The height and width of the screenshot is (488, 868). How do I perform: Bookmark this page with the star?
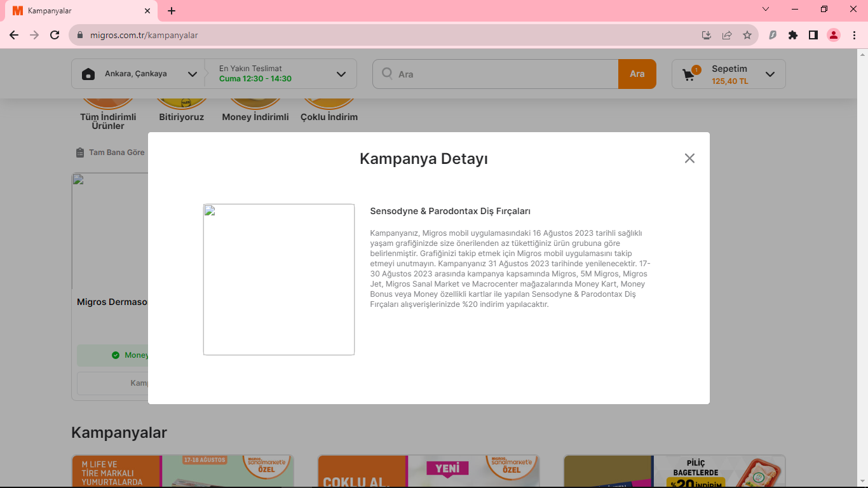coord(747,35)
